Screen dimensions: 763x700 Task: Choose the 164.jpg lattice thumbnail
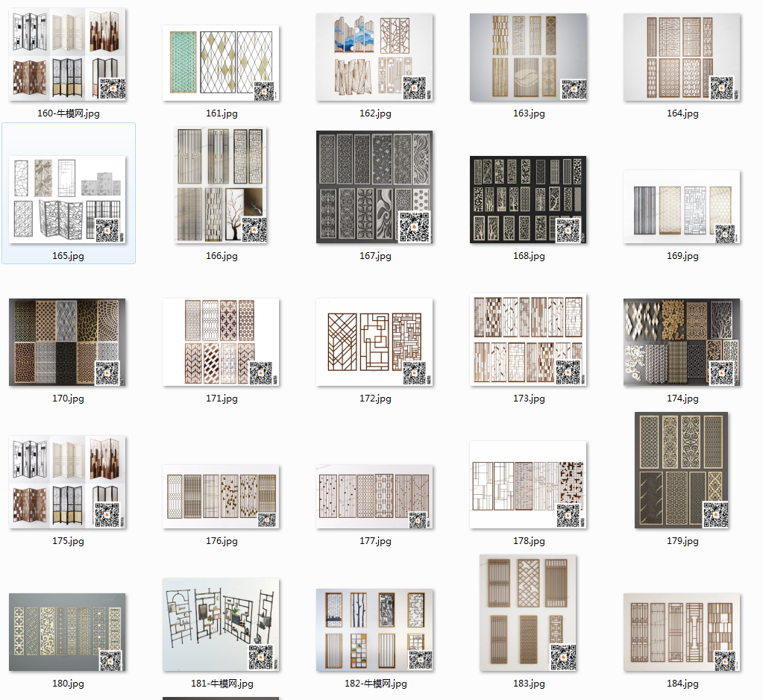point(682,57)
